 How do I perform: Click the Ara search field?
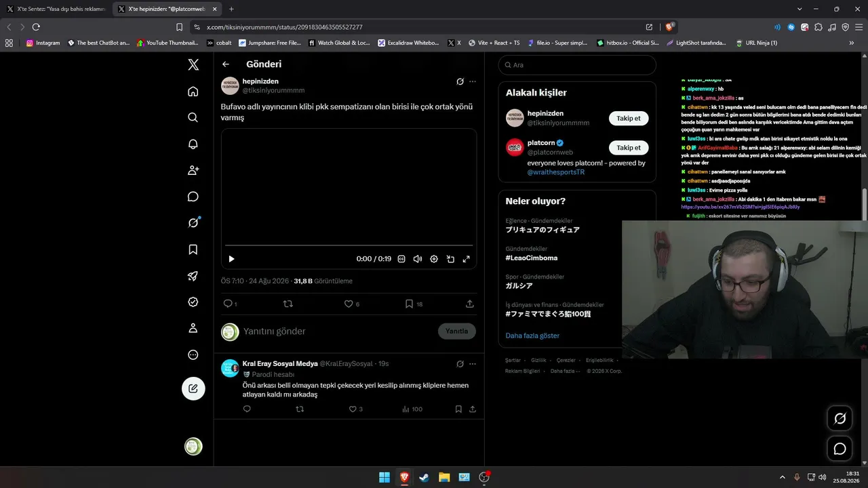click(x=577, y=65)
